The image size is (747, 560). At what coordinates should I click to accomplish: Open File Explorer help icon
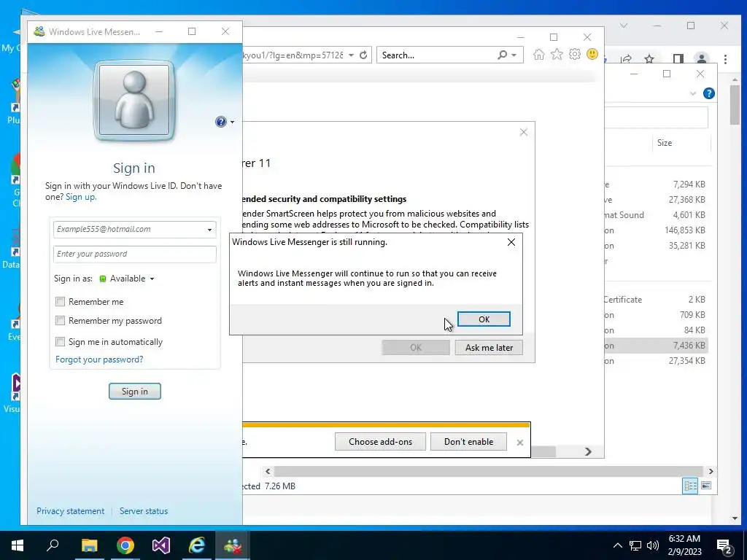(708, 93)
